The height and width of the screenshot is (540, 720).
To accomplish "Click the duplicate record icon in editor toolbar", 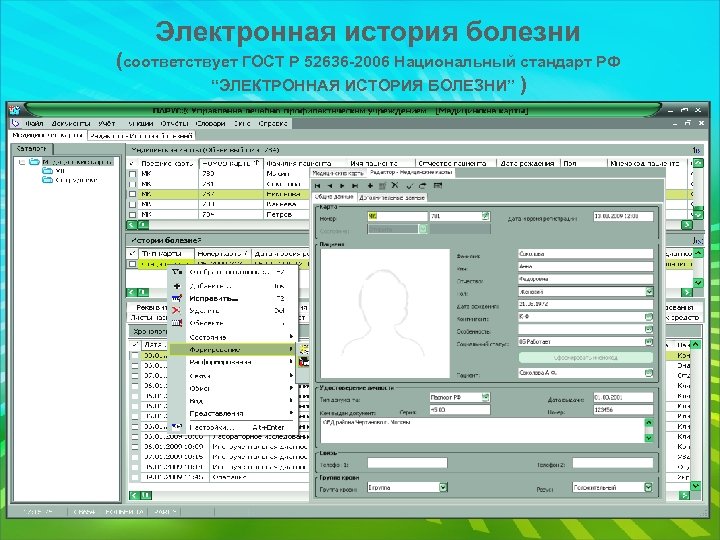I will coord(382,186).
